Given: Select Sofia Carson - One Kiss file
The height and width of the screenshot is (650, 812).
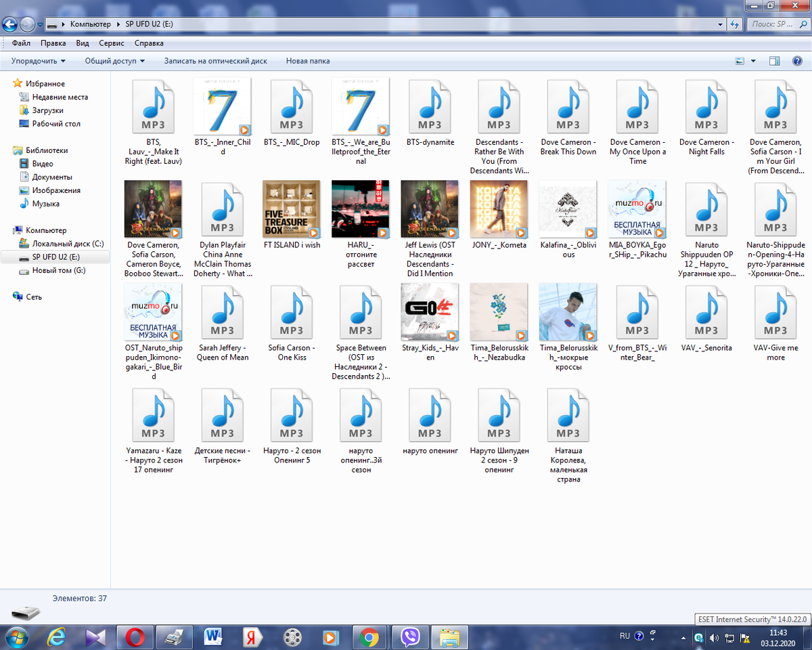Looking at the screenshot, I should [x=292, y=324].
